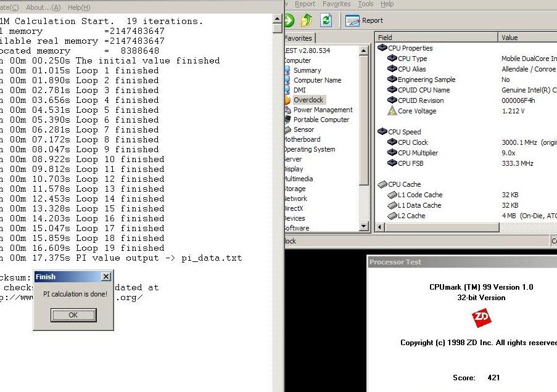Select Network in the Everest tree
This screenshot has height=392, width=557.
tap(295, 199)
